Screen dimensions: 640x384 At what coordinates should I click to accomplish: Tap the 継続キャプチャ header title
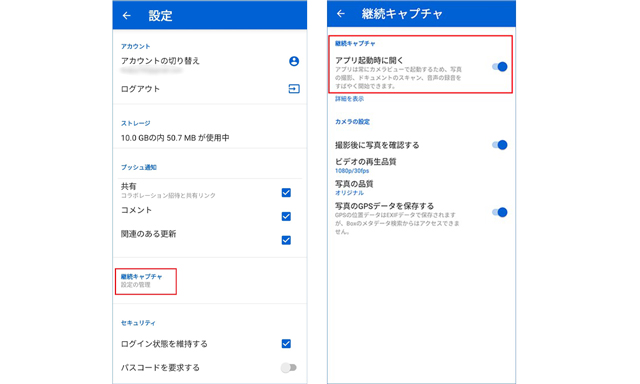[402, 14]
